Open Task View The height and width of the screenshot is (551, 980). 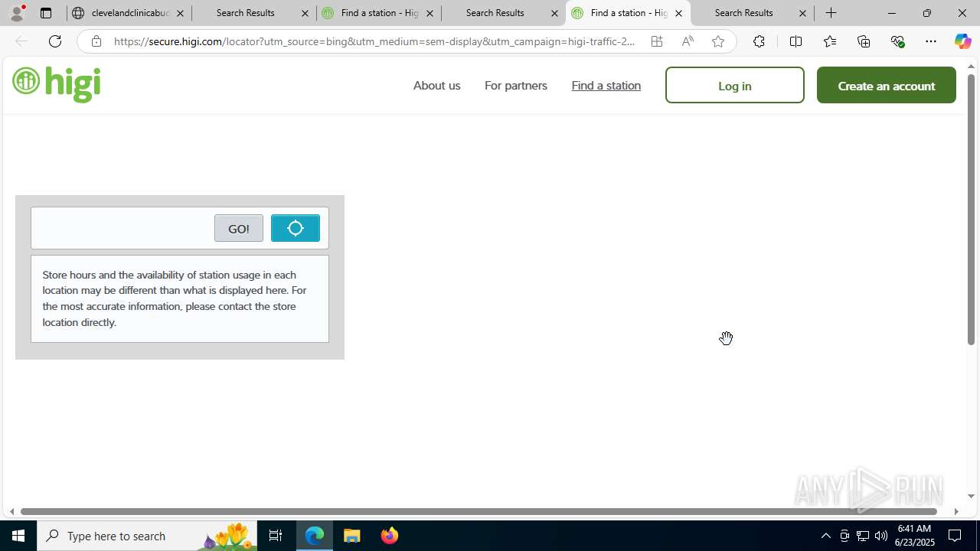tap(276, 536)
